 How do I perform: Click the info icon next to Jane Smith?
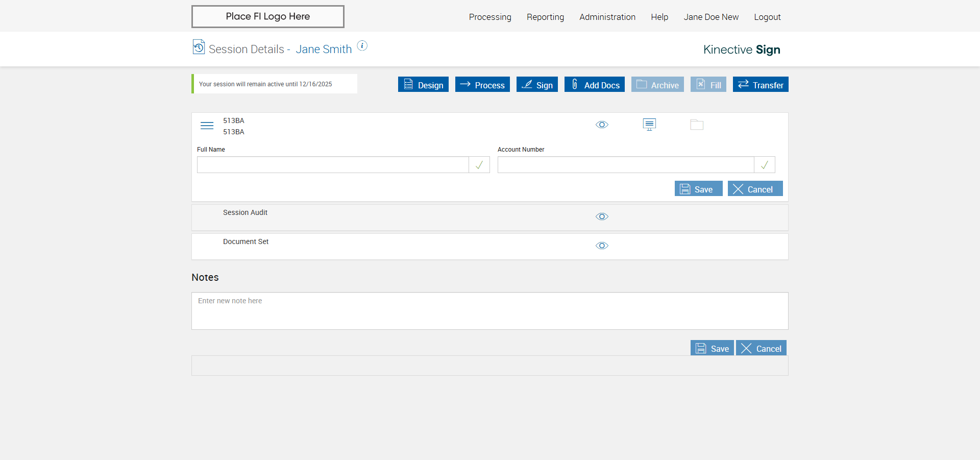pyautogui.click(x=362, y=46)
